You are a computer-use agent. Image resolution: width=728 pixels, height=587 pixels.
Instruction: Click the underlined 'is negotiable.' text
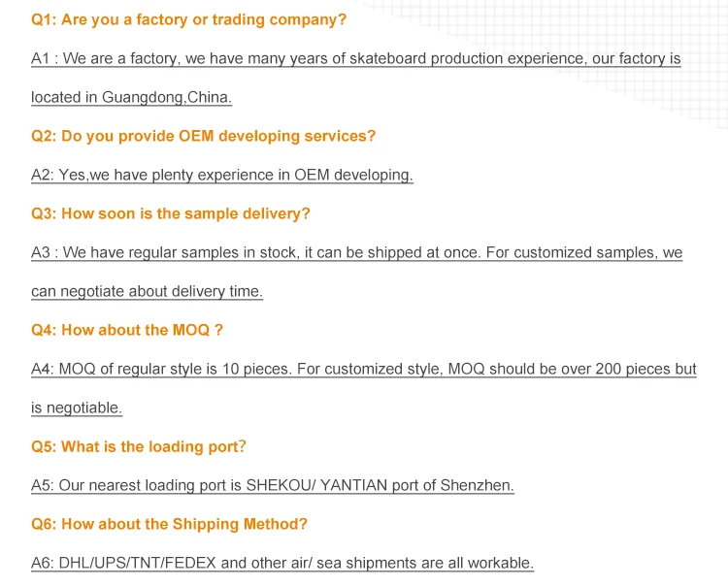tap(77, 408)
